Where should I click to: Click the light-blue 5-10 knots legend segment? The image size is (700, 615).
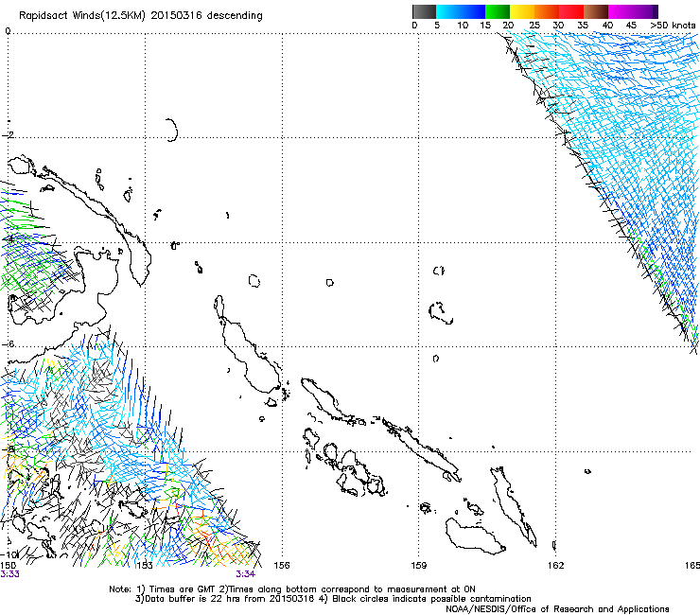[448, 11]
